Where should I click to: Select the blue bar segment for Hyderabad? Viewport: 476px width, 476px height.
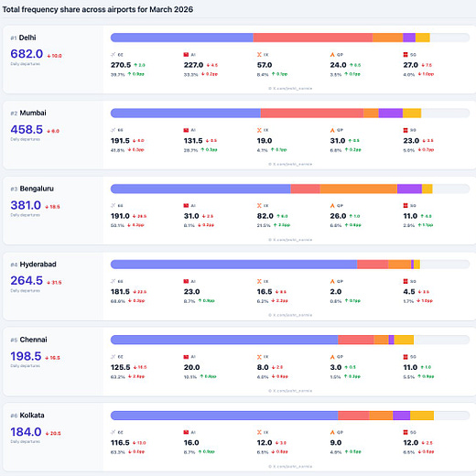(233, 265)
